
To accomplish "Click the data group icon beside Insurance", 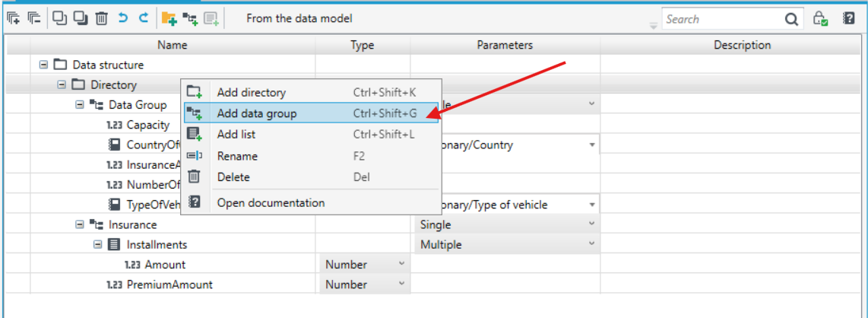I will click(97, 225).
